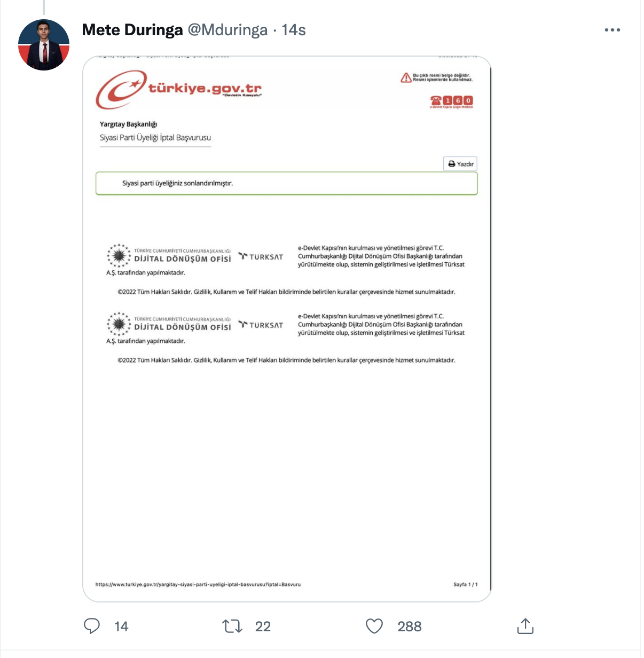This screenshot has width=644, height=658.
Task: Like the tweet with heart icon
Action: coord(374,626)
